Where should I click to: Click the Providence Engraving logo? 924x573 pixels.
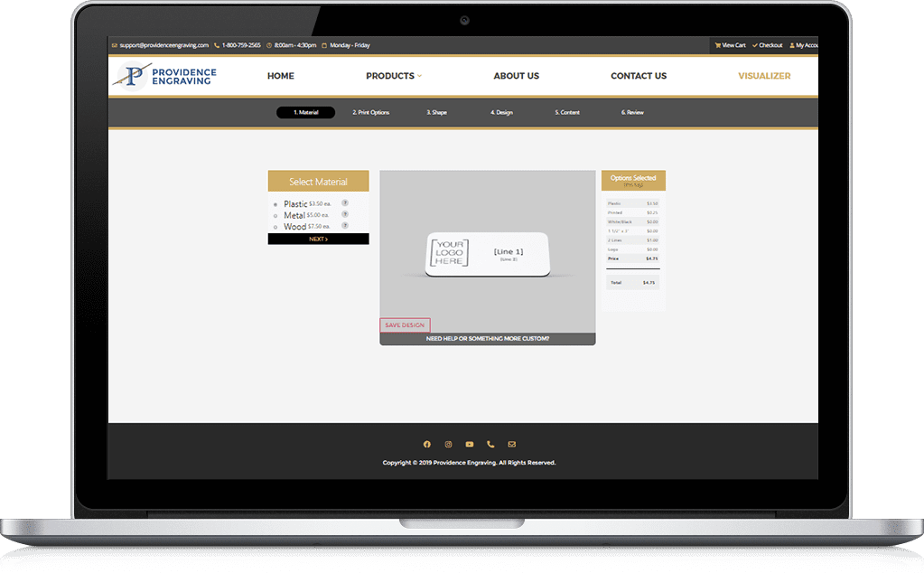tap(164, 76)
